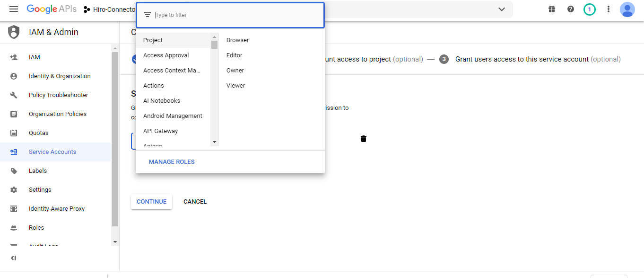
Task: Click the CANCEL button
Action: [x=195, y=202]
